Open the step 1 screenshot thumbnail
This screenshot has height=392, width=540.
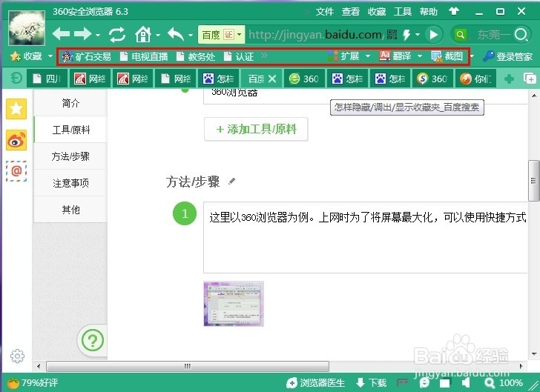pyautogui.click(x=234, y=304)
